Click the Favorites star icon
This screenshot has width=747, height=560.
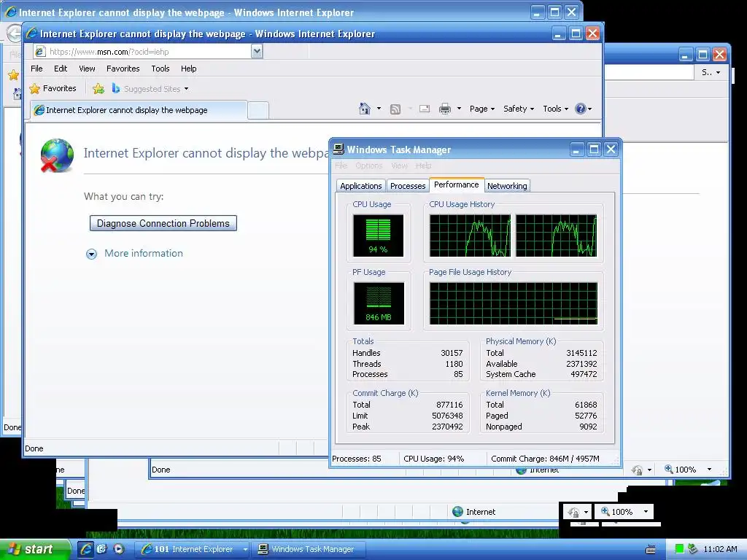coord(35,88)
